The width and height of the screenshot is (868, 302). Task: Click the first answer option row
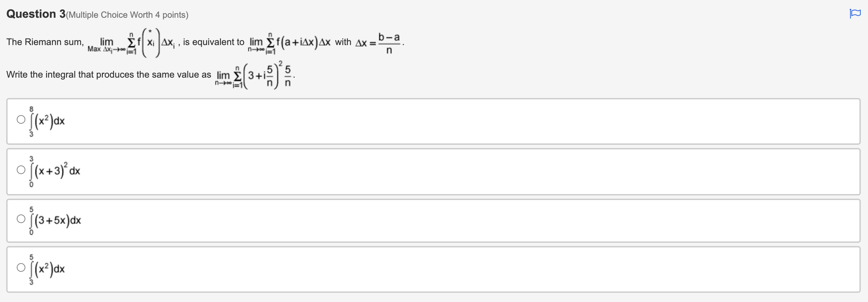pos(431,121)
